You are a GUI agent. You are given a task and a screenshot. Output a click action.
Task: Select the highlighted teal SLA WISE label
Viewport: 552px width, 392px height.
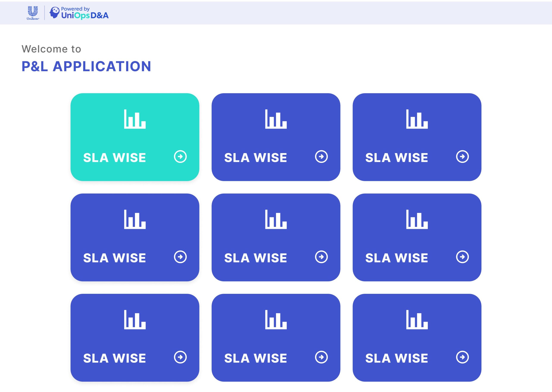[114, 158]
